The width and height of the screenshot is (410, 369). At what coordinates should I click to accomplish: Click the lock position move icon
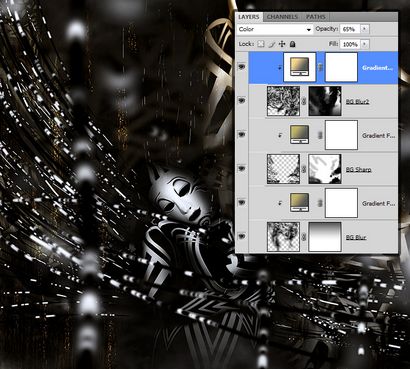point(282,44)
